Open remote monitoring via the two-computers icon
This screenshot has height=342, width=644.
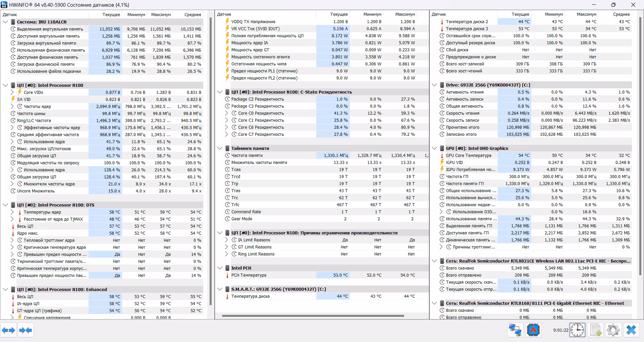[x=515, y=330]
